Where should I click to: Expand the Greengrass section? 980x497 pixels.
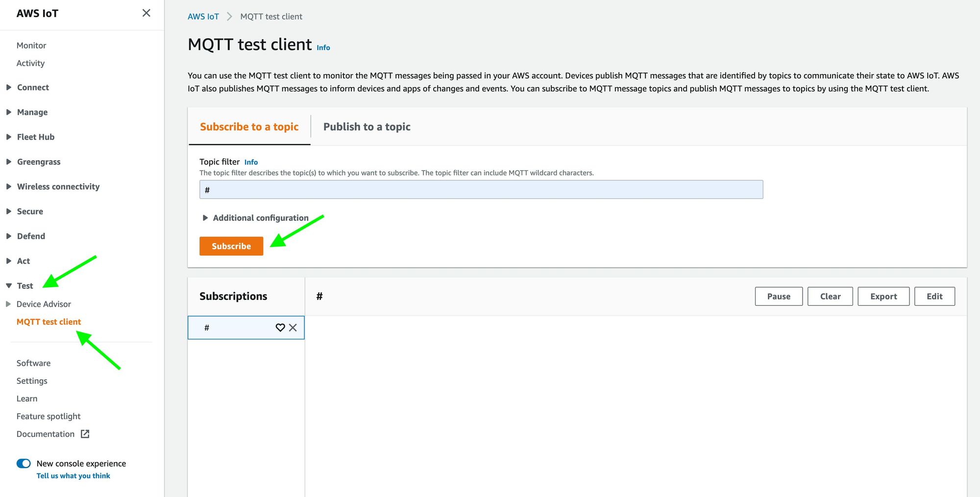click(x=9, y=162)
